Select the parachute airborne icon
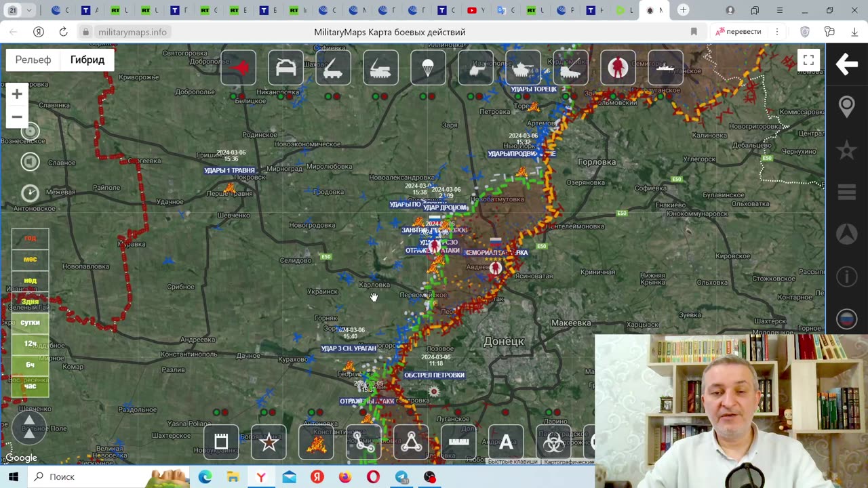 tap(428, 68)
